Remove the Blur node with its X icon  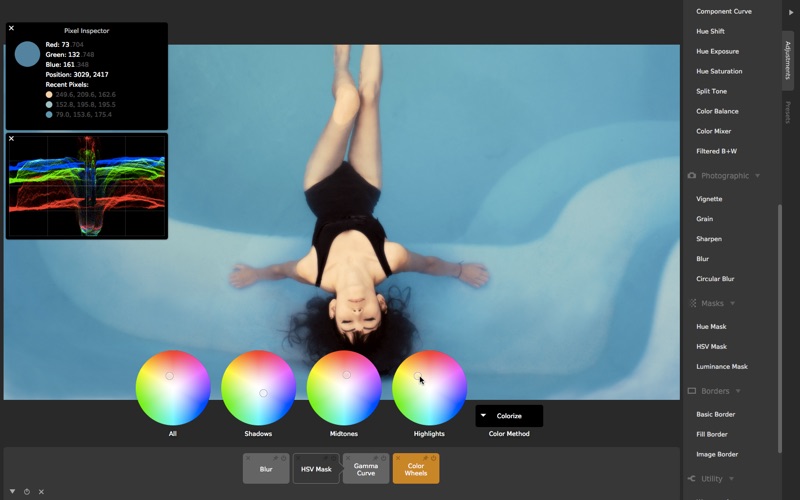pos(248,458)
